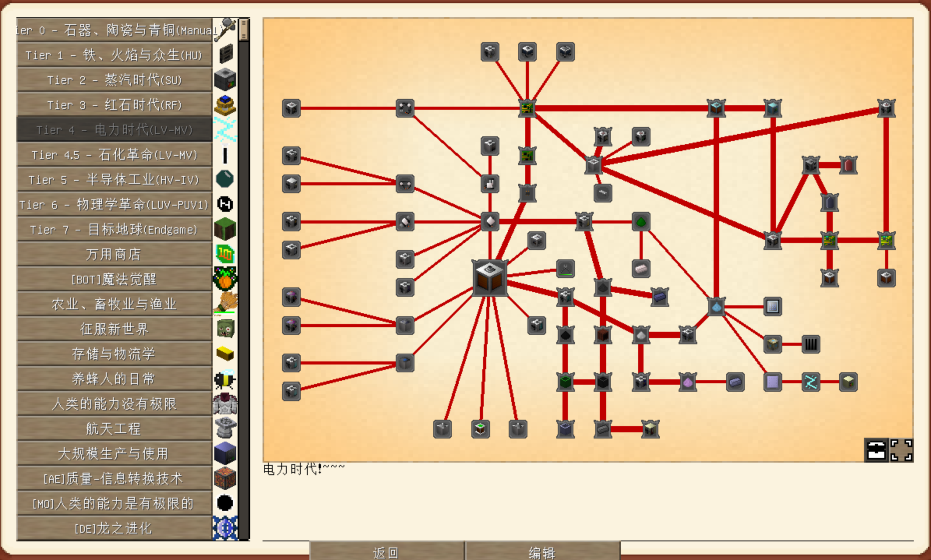This screenshot has width=931, height=560.
Task: Select the glass pane grid quest
Action: click(773, 307)
